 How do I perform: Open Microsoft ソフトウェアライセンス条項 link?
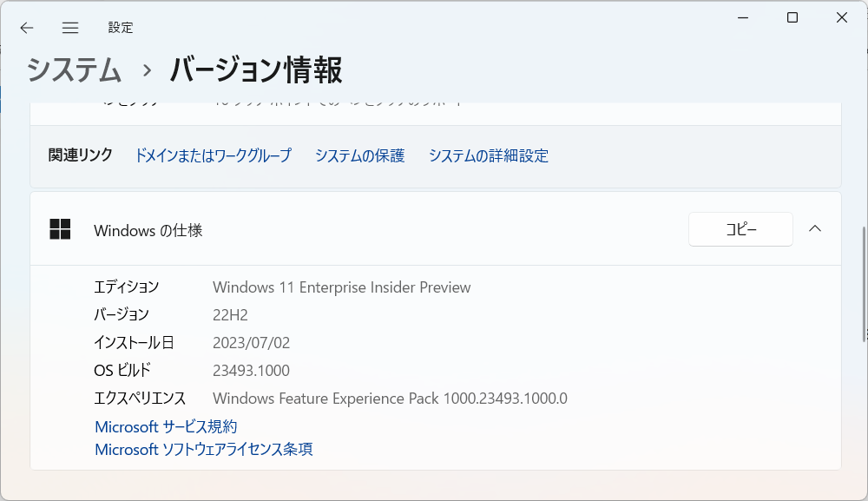pos(204,449)
